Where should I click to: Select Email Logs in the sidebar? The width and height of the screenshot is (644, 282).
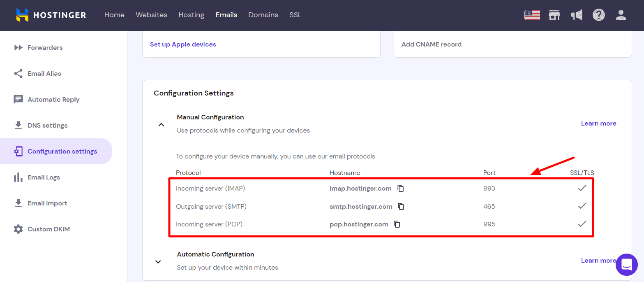click(44, 177)
